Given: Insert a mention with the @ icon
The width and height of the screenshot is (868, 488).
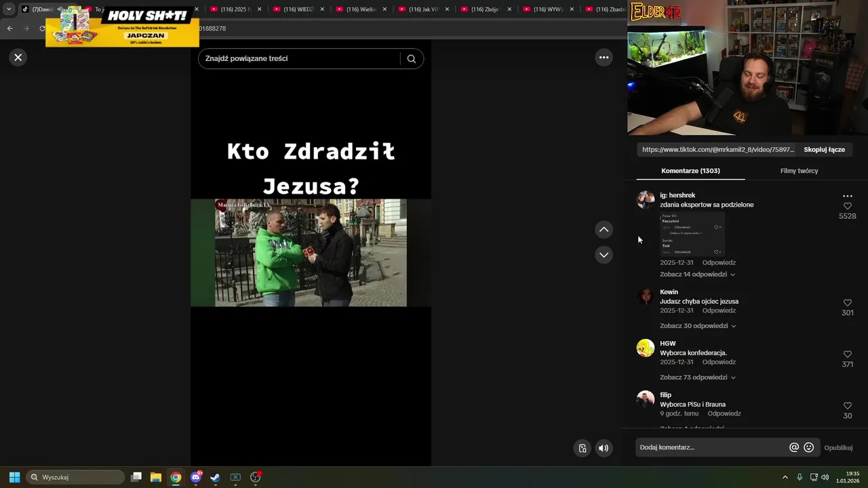Looking at the screenshot, I should tap(794, 448).
